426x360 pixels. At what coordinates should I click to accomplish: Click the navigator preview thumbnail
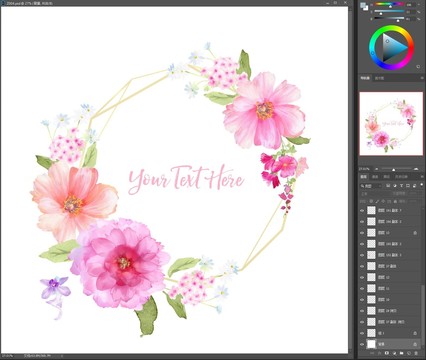(x=391, y=124)
